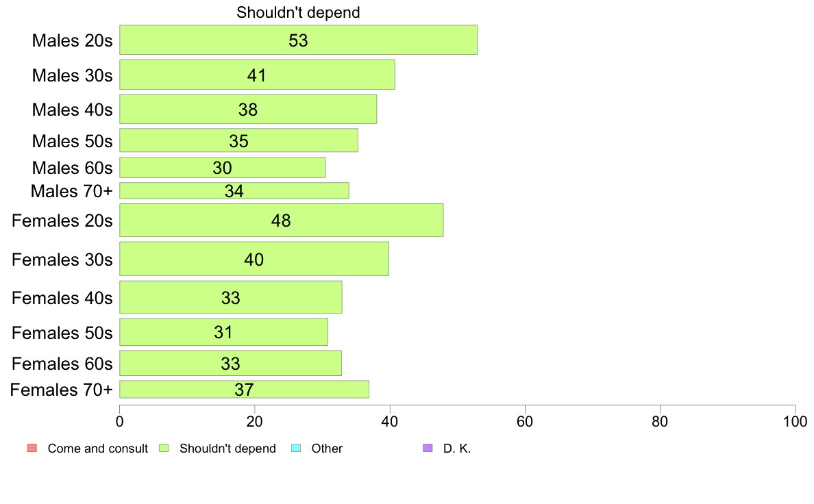Click the Males 60s bar showing 30

(x=223, y=168)
